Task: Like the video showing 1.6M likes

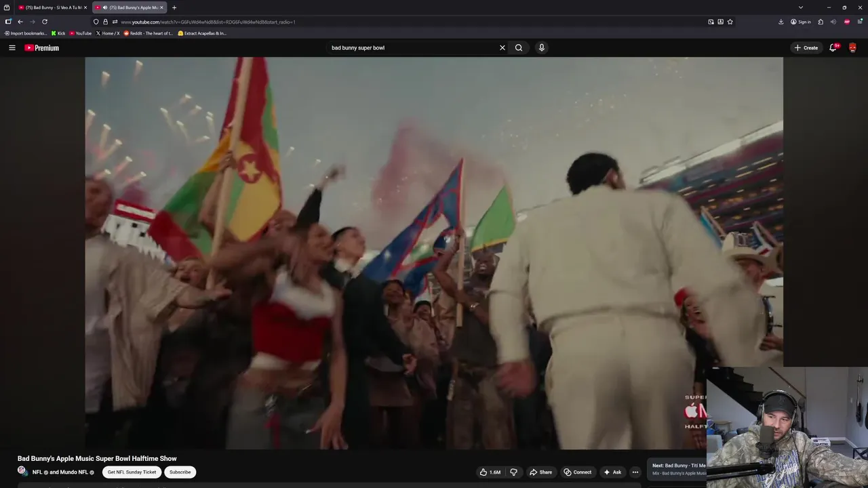Action: 490,472
